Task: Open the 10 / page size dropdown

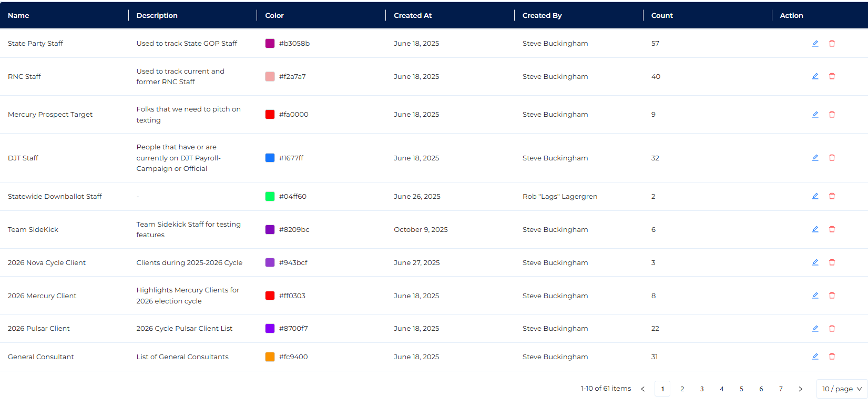Action: tap(842, 389)
